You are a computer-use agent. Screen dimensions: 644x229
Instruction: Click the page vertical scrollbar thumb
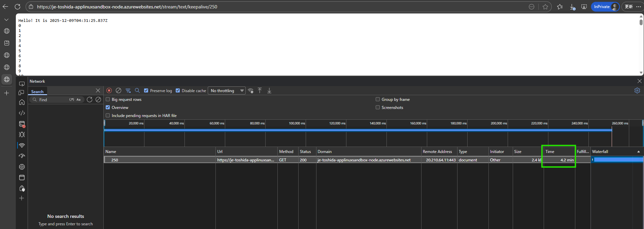(x=641, y=22)
